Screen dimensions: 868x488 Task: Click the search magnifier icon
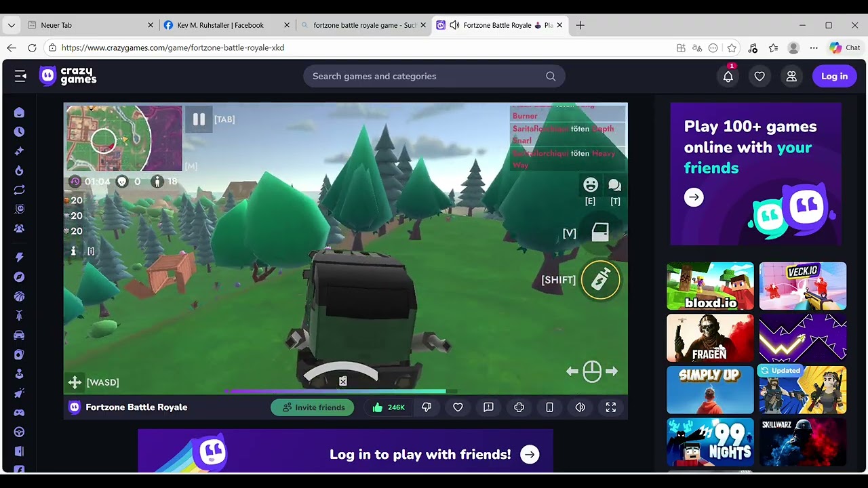[x=551, y=76]
